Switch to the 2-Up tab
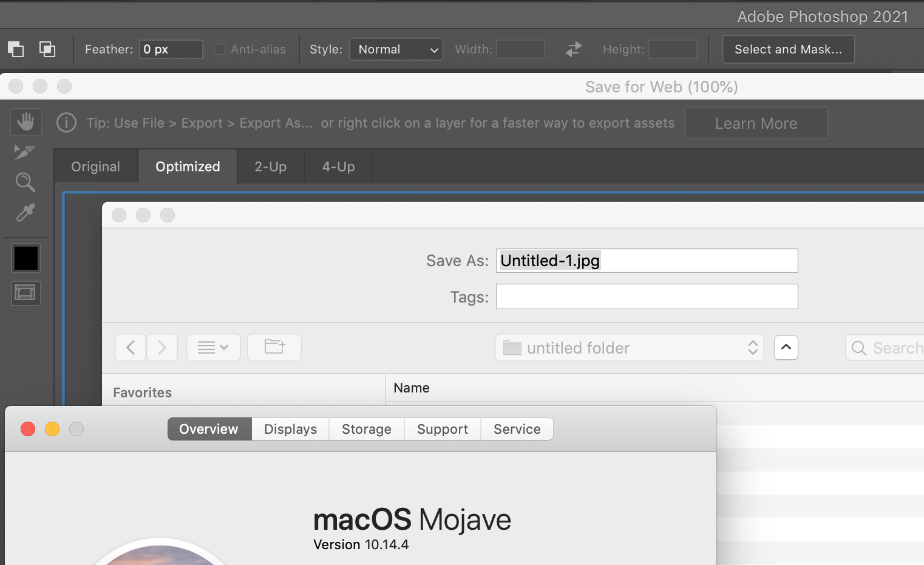924x565 pixels. pyautogui.click(x=270, y=166)
